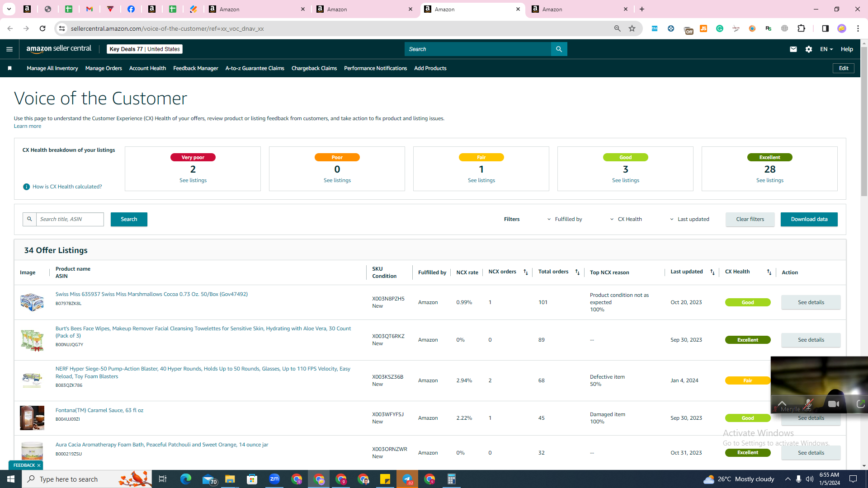The height and width of the screenshot is (488, 868).
Task: Close the FEEDBACK tab at the bottom left
Action: tap(39, 465)
